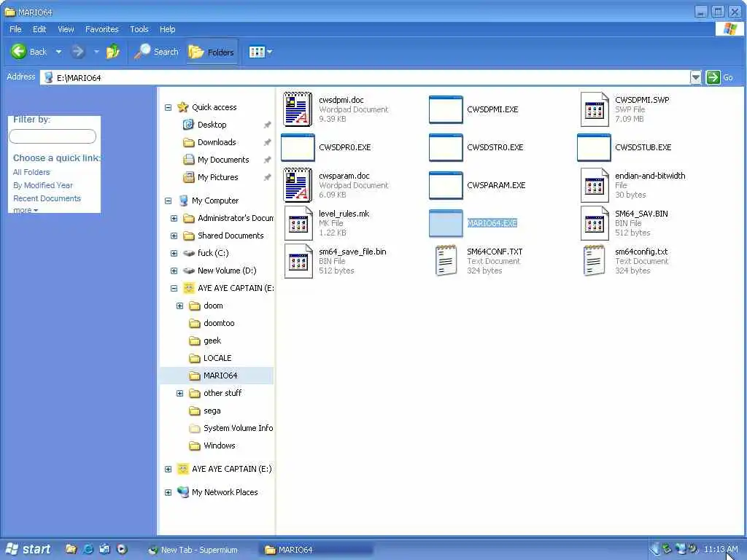Viewport: 747px width, 560px height.
Task: Open Back history dropdown arrow
Action: (x=58, y=52)
